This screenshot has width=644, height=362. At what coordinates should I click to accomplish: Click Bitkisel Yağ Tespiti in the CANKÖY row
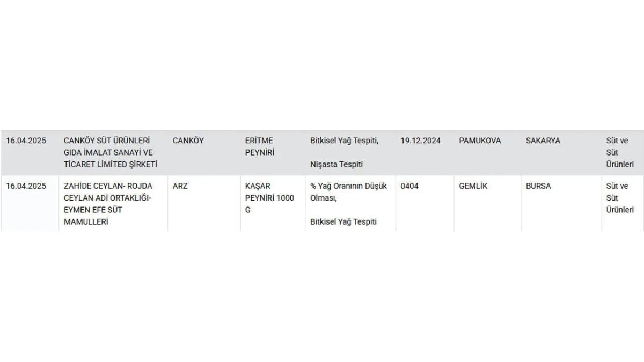[344, 141]
